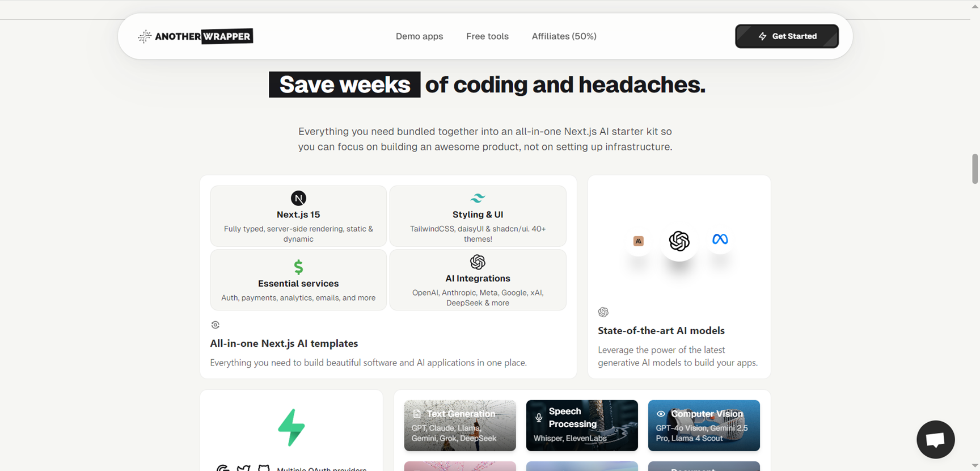Click the Speech Processing microphone icon
The image size is (980, 471).
(539, 418)
